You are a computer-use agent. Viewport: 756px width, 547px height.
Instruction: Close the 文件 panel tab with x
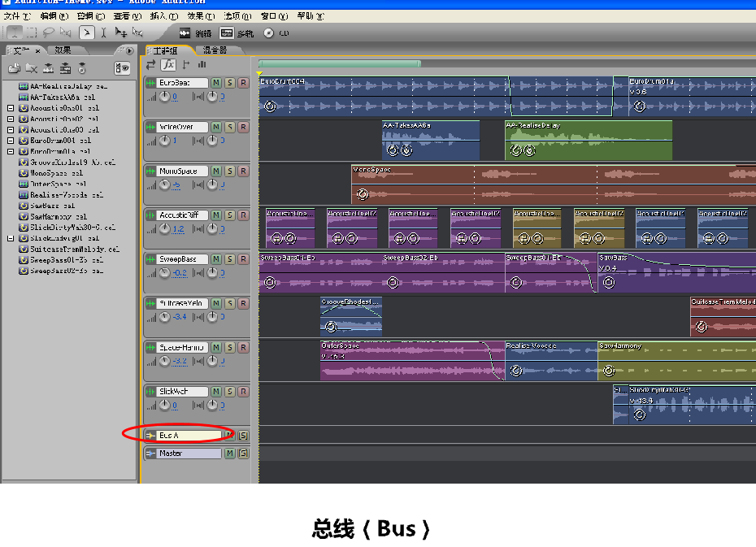pos(38,50)
